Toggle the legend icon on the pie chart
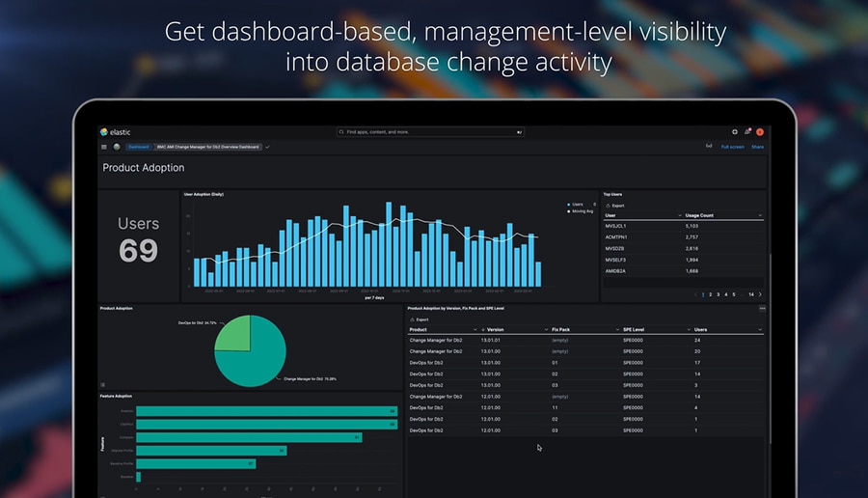This screenshot has width=868, height=498. point(103,384)
